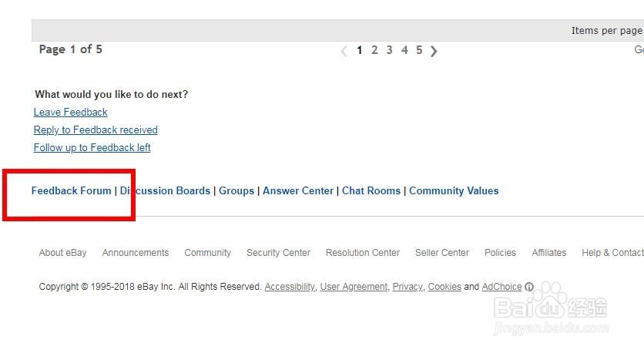Go to page 2 of results
The height and width of the screenshot is (350, 644).
coord(374,50)
